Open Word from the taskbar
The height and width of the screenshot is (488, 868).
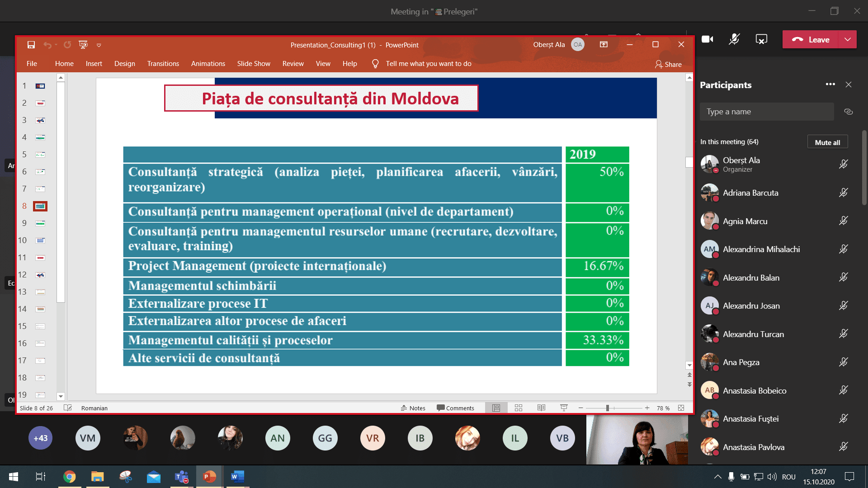click(x=237, y=477)
